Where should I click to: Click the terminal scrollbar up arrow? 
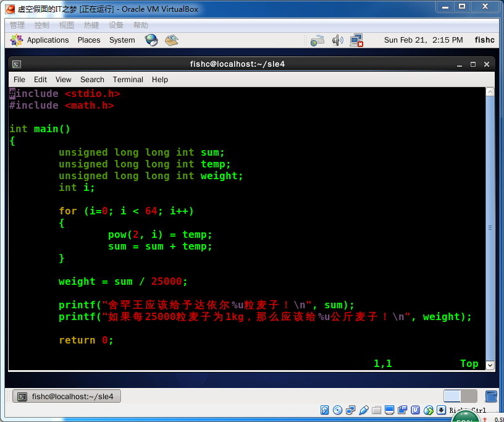490,92
